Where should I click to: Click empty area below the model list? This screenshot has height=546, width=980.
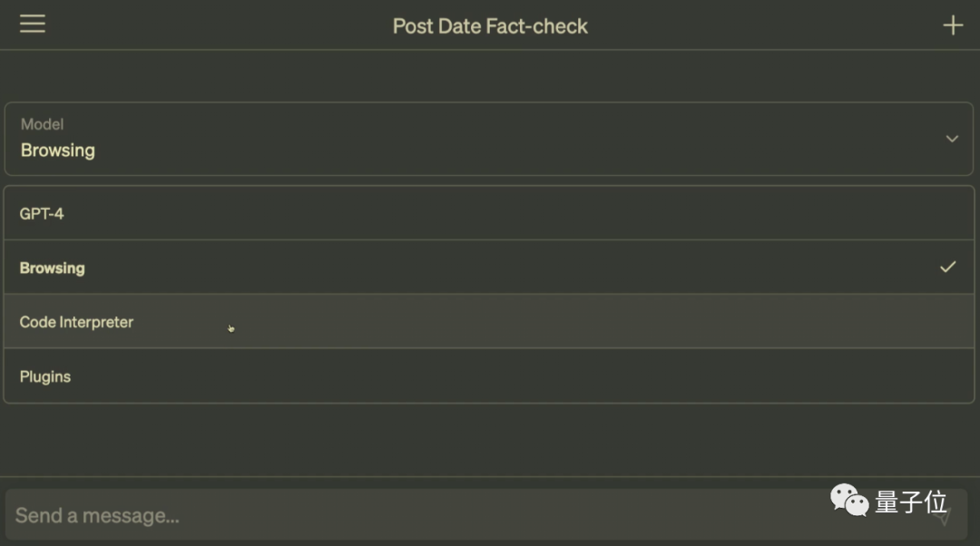489,439
